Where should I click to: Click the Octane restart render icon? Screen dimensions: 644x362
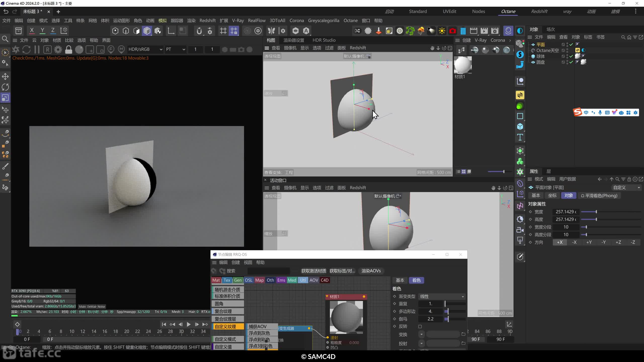(26, 49)
